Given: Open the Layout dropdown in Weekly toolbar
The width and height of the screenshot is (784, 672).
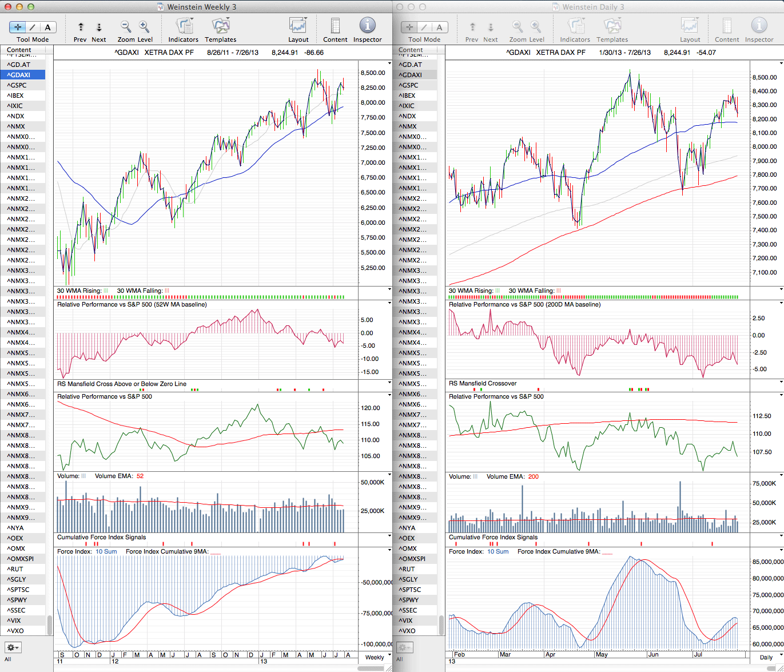Looking at the screenshot, I should (298, 26).
